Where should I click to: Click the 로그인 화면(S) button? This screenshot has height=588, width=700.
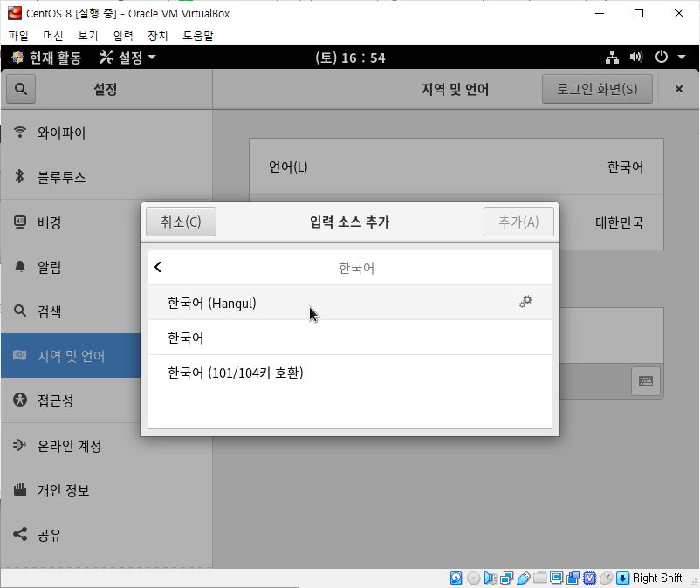point(597,89)
